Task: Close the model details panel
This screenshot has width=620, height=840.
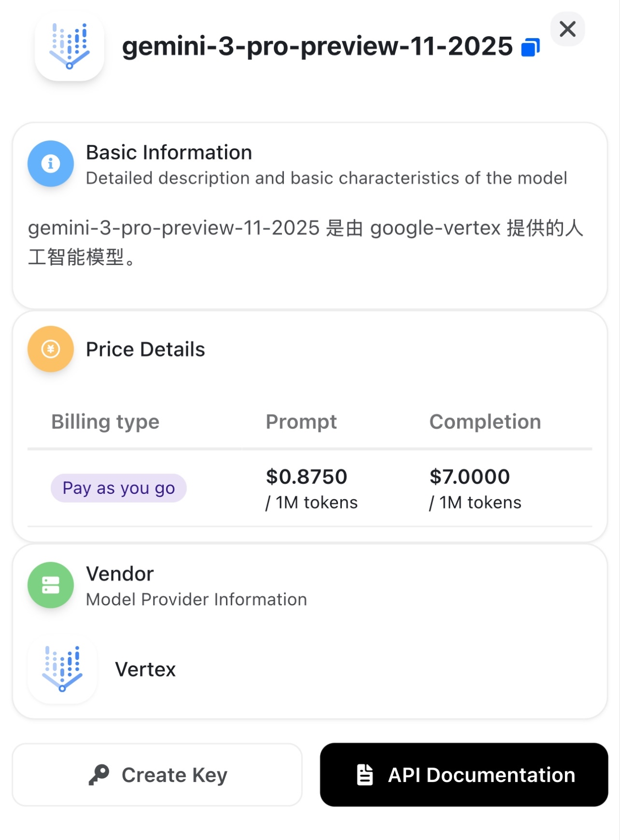Action: (x=567, y=29)
